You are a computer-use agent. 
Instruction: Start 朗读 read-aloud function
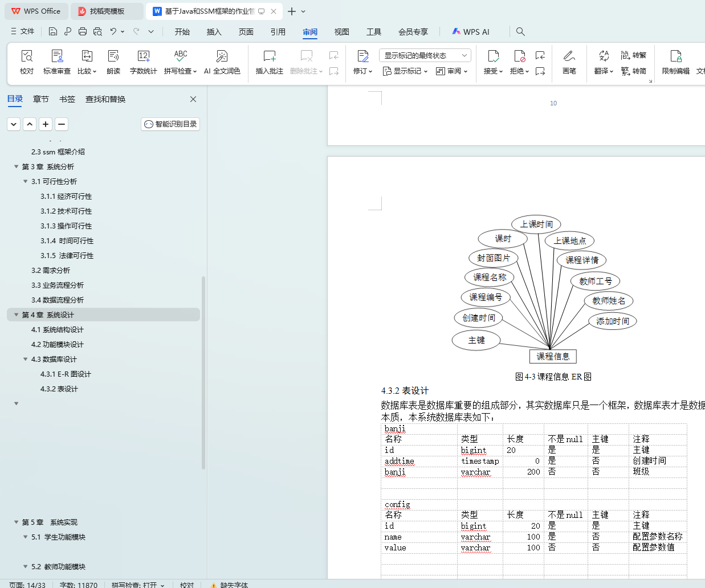(x=113, y=62)
